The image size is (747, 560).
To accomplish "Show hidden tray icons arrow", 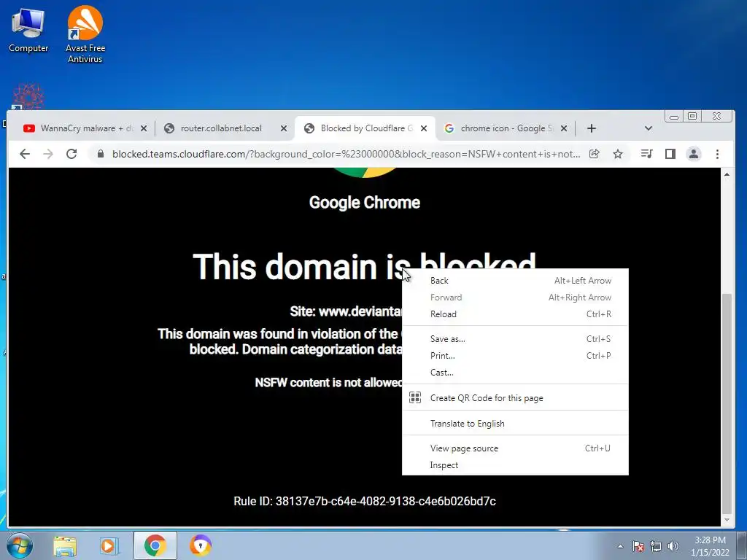I will click(620, 546).
